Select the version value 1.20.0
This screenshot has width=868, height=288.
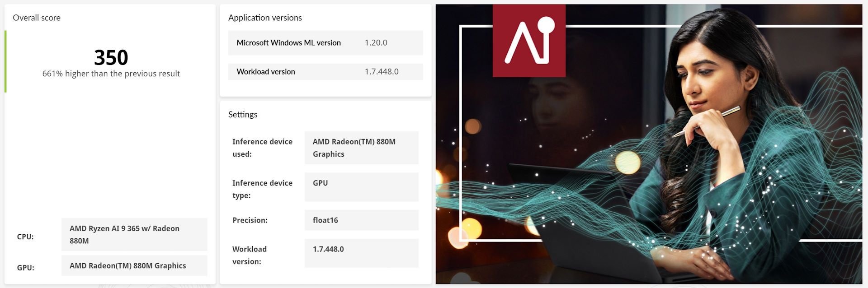(376, 42)
